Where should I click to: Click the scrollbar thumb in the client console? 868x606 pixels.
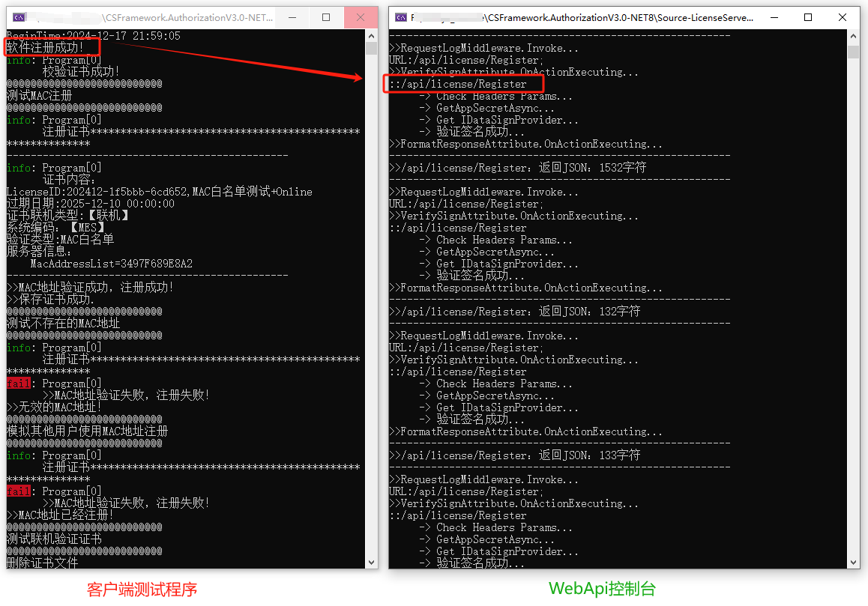tap(371, 48)
